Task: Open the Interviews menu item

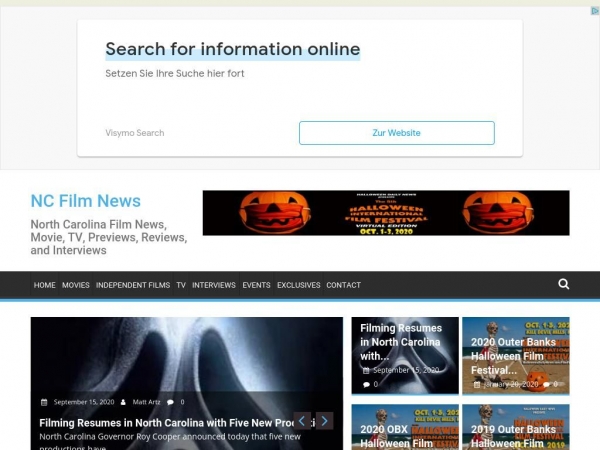Action: pos(214,285)
